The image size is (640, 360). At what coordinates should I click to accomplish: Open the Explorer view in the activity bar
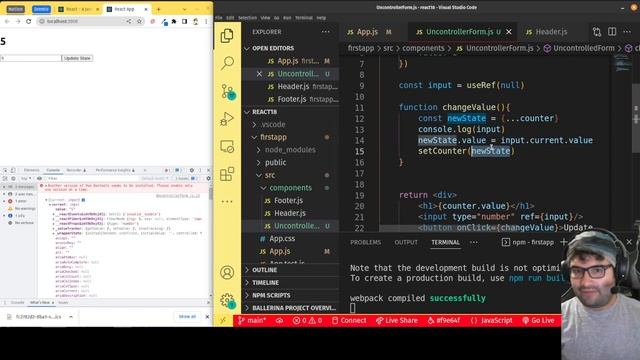[x=227, y=36]
